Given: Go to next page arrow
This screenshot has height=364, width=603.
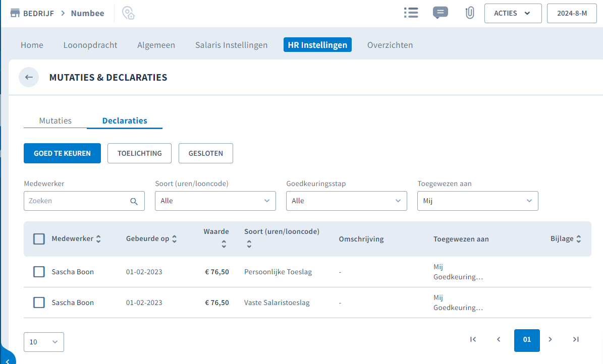Looking at the screenshot, I should click(x=551, y=339).
